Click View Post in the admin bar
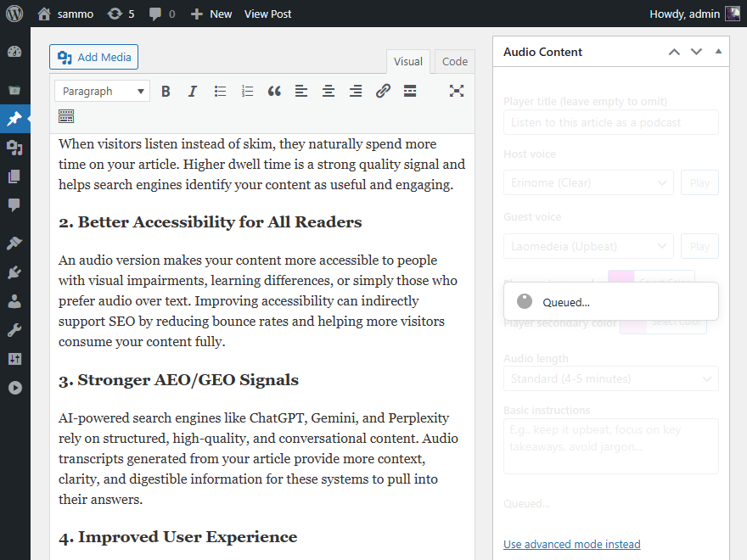Screen dimensions: 747x560 pos(267,14)
